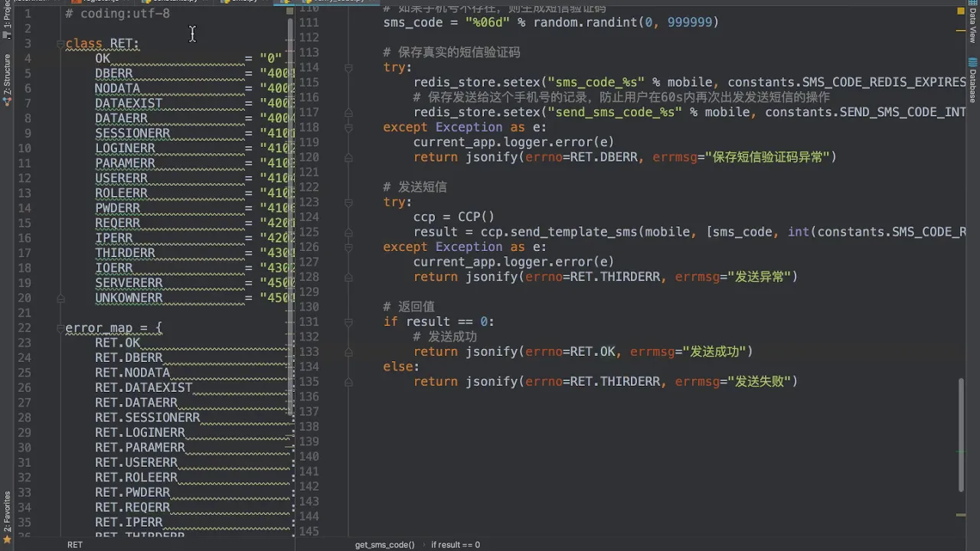Click "else:" keyword on line 134
980x551 pixels.
click(x=401, y=367)
